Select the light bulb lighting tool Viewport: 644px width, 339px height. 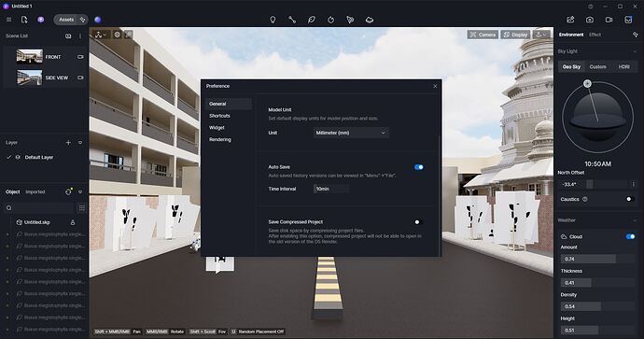pyautogui.click(x=273, y=20)
